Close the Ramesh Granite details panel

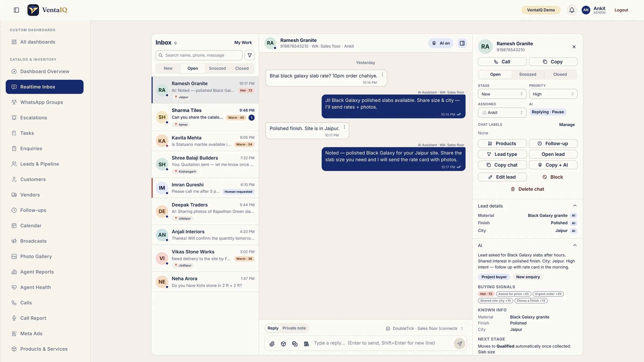point(574,47)
